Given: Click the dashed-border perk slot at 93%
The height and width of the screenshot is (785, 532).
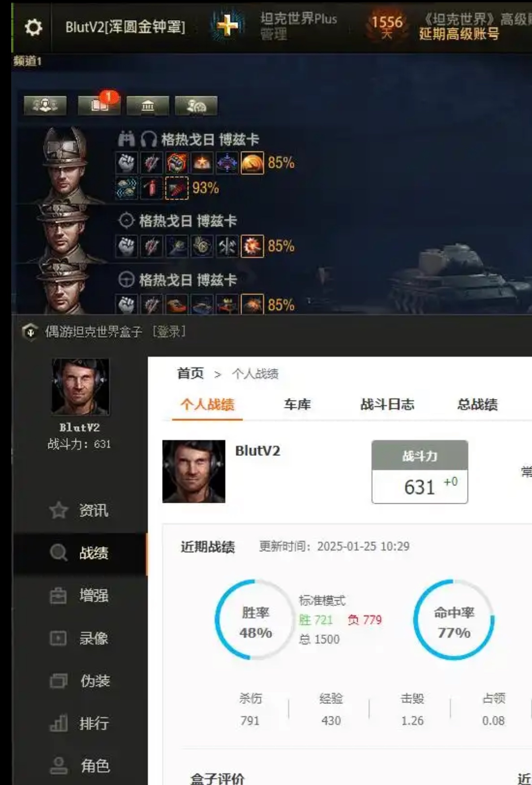Looking at the screenshot, I should 177,188.
